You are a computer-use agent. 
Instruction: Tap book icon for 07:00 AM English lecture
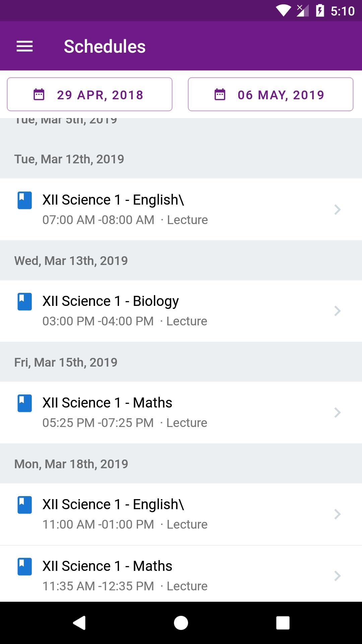tap(25, 200)
